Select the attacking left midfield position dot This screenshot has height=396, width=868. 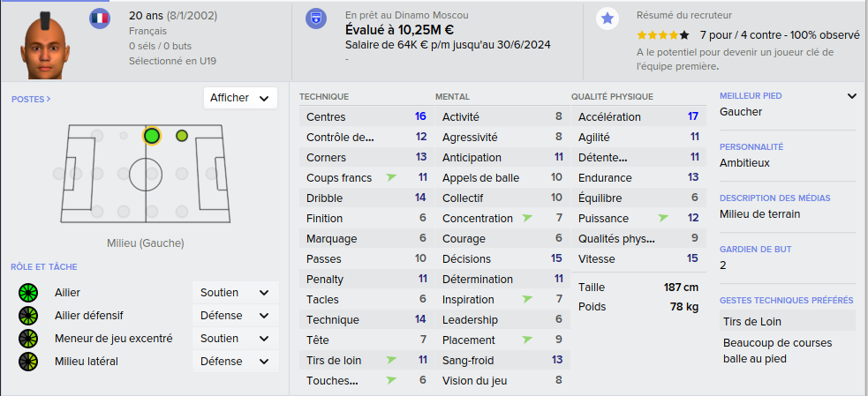182,136
